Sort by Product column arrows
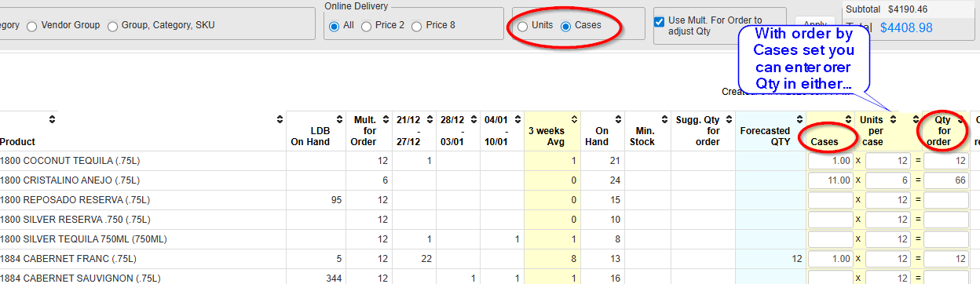The width and height of the screenshot is (980, 284). [x=52, y=119]
